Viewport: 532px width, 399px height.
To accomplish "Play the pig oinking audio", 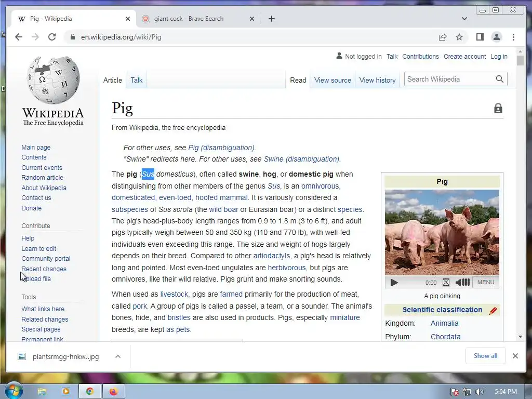I will [394, 282].
